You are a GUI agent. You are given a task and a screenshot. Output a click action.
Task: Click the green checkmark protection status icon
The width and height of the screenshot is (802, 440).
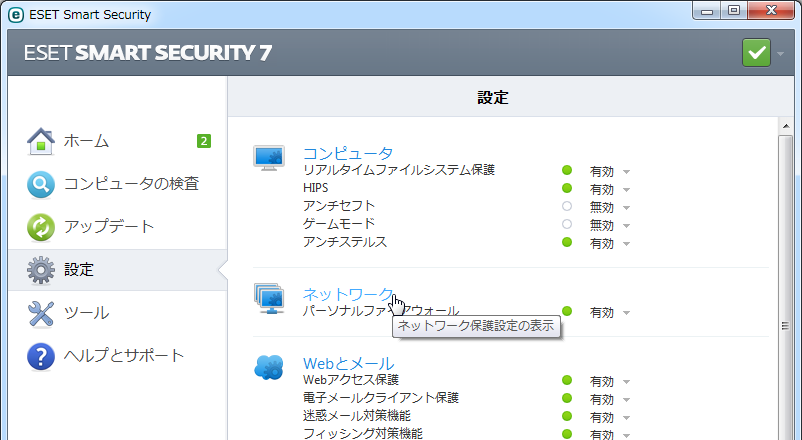[x=756, y=52]
